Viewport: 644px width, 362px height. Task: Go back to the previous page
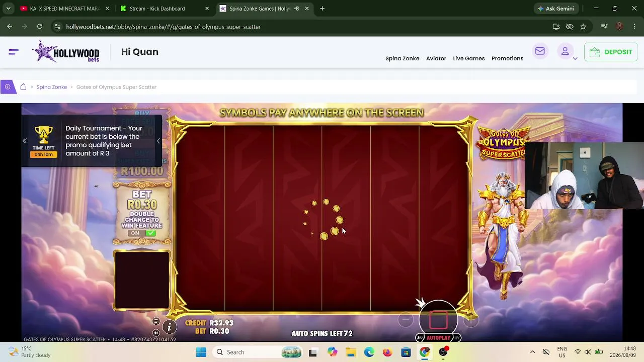[10, 27]
